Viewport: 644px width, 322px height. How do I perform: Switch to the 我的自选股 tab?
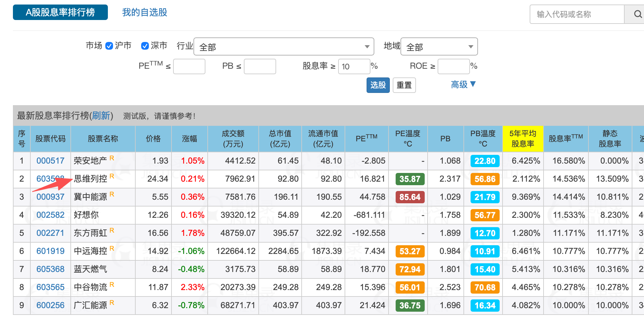[144, 13]
